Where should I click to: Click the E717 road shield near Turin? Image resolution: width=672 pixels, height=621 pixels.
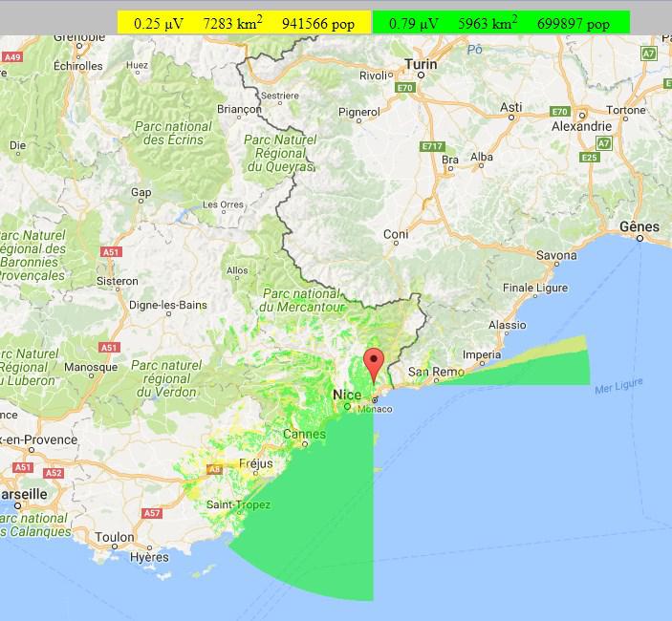(x=431, y=146)
